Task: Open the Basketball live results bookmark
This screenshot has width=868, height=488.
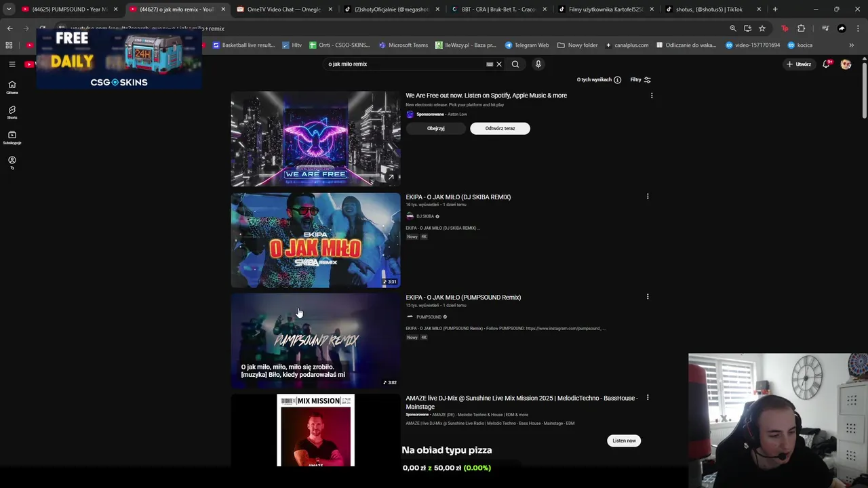Action: (x=243, y=45)
